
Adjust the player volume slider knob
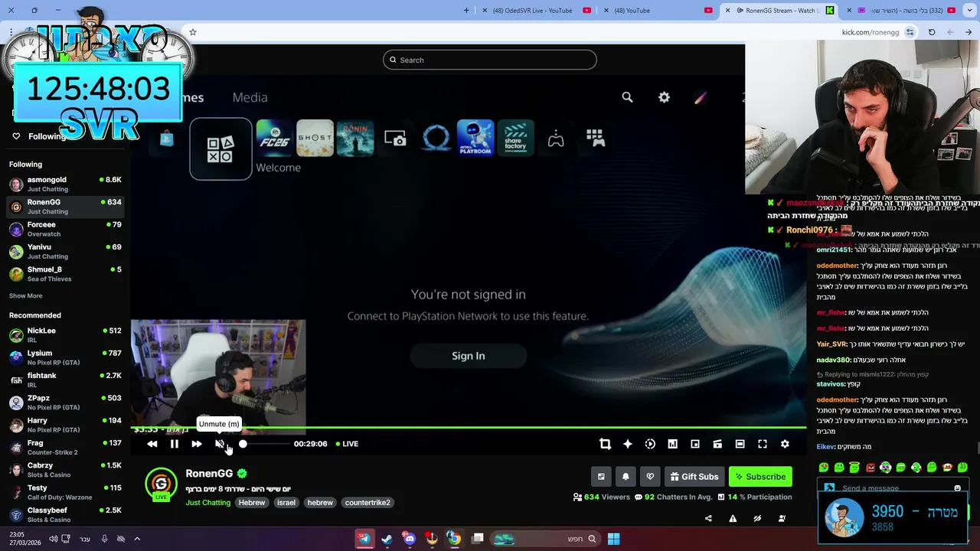click(243, 444)
